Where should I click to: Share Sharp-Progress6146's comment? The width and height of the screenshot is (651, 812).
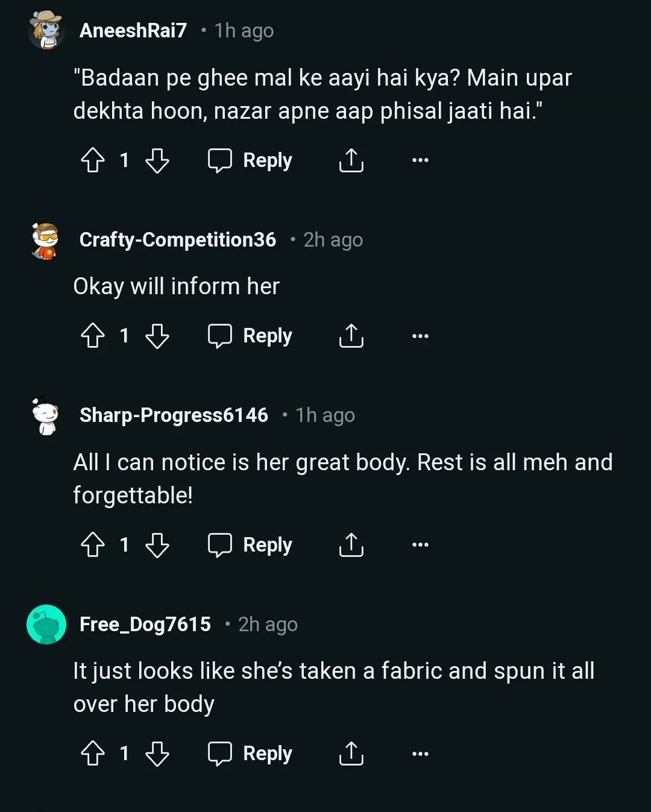click(x=351, y=545)
